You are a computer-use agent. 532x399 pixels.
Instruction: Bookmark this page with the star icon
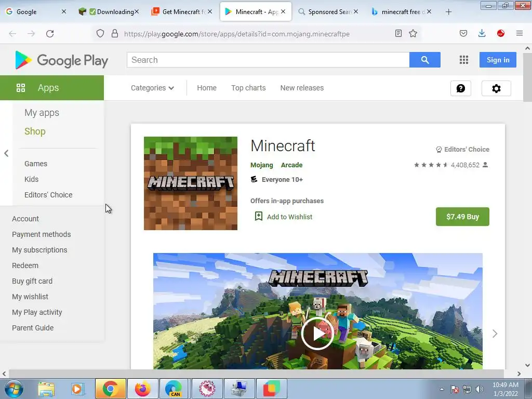coord(413,33)
